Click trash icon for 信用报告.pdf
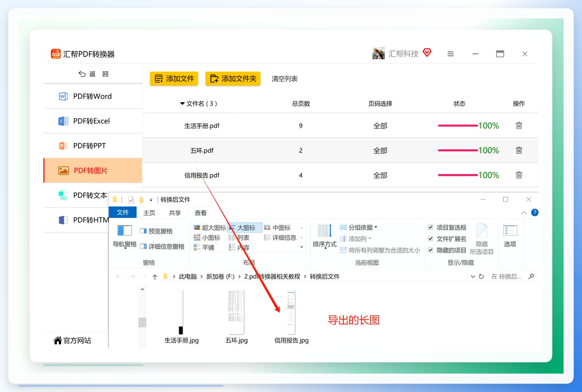582x392 pixels. pos(519,175)
